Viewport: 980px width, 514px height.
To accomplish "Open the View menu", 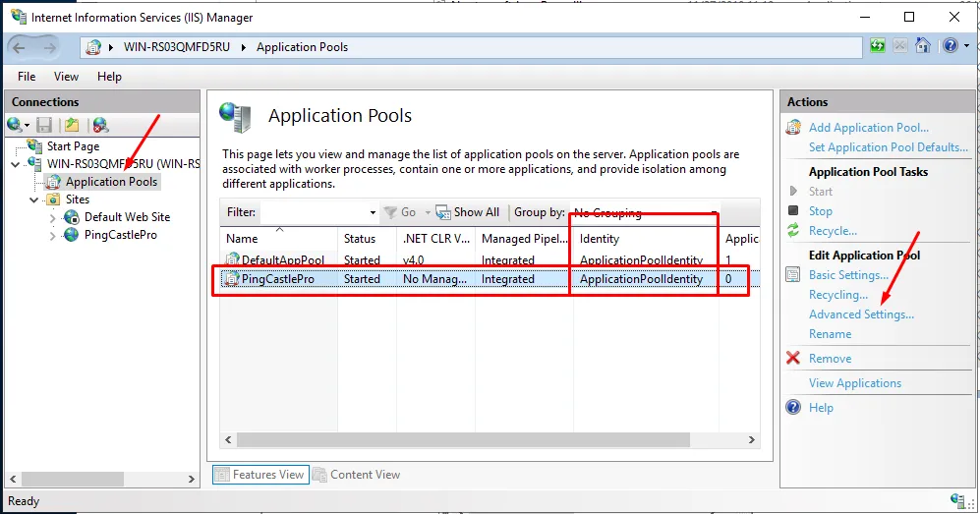I will pos(66,77).
